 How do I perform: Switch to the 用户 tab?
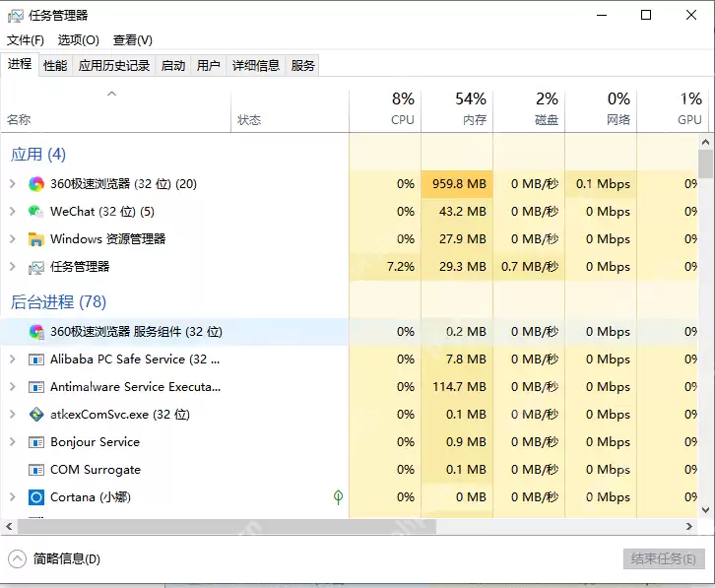[209, 66]
